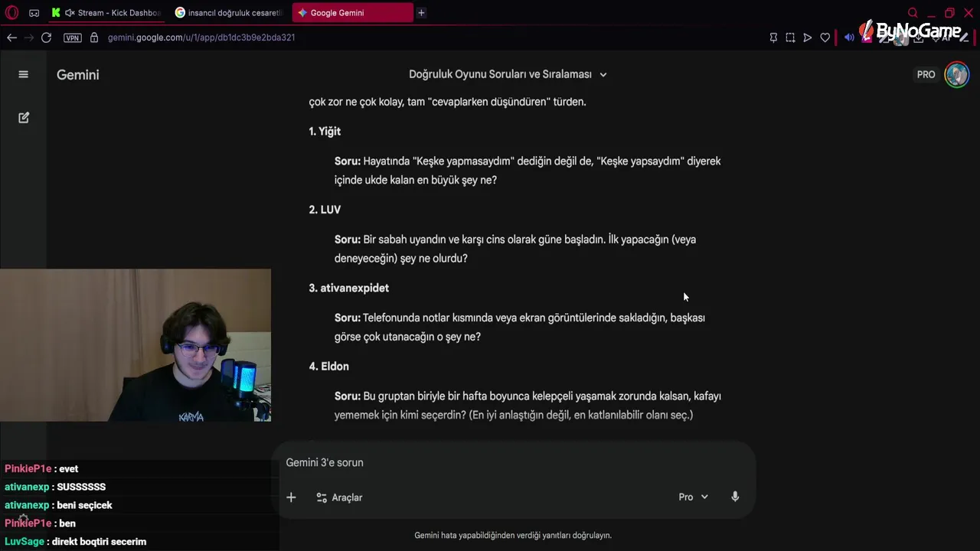The image size is (980, 551).
Task: Open a new browser tab
Action: 421,13
